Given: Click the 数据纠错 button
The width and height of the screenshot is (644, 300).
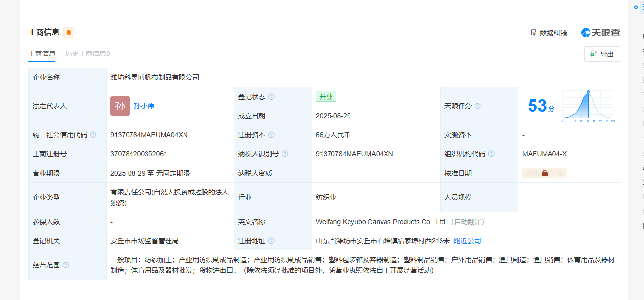Looking at the screenshot, I should pos(549,33).
